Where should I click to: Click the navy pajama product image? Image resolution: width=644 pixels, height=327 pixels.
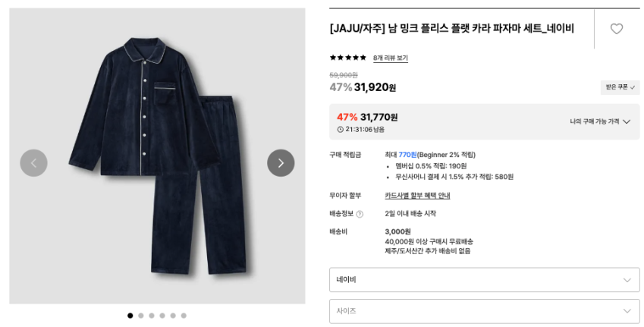coord(157,152)
